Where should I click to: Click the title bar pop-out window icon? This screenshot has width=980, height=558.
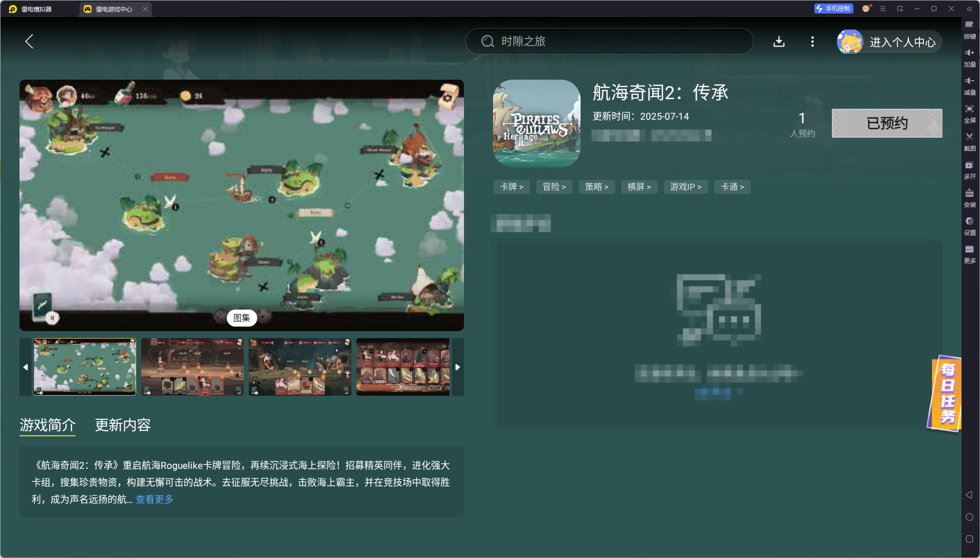coord(900,9)
